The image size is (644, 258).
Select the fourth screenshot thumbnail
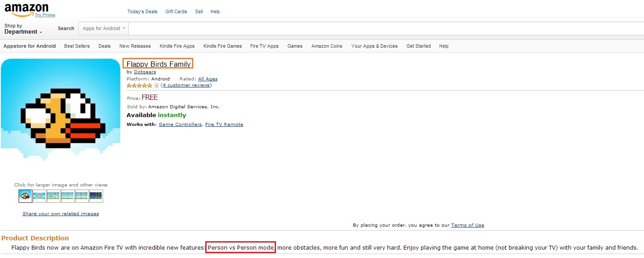coord(68,196)
